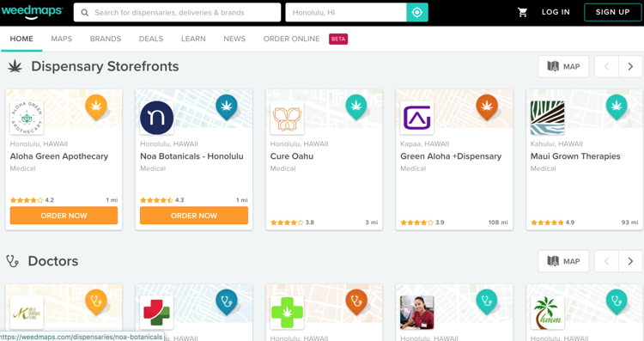This screenshot has width=644, height=341.
Task: Open the red and green cross doctor logo
Action: click(x=156, y=313)
